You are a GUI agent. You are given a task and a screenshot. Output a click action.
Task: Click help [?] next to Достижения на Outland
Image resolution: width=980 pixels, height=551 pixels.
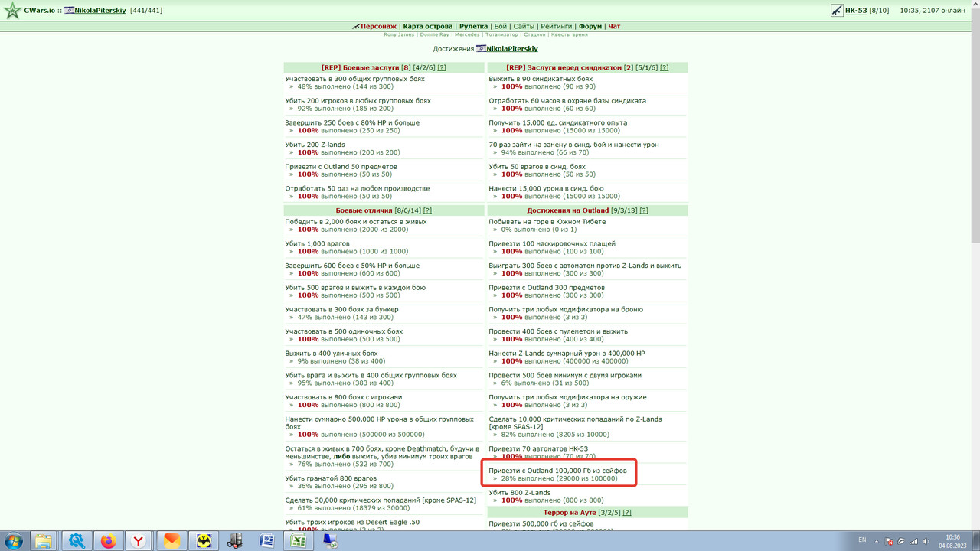644,210
